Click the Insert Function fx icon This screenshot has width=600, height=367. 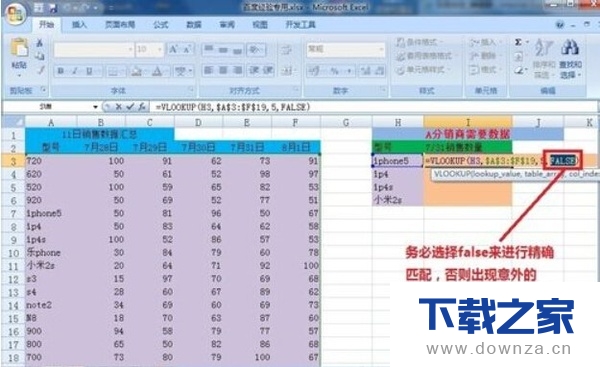coord(142,107)
